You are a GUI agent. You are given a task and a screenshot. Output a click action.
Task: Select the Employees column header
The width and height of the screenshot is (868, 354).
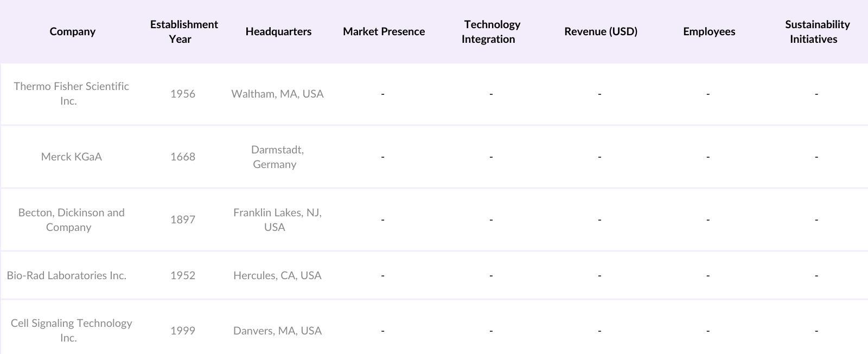709,31
